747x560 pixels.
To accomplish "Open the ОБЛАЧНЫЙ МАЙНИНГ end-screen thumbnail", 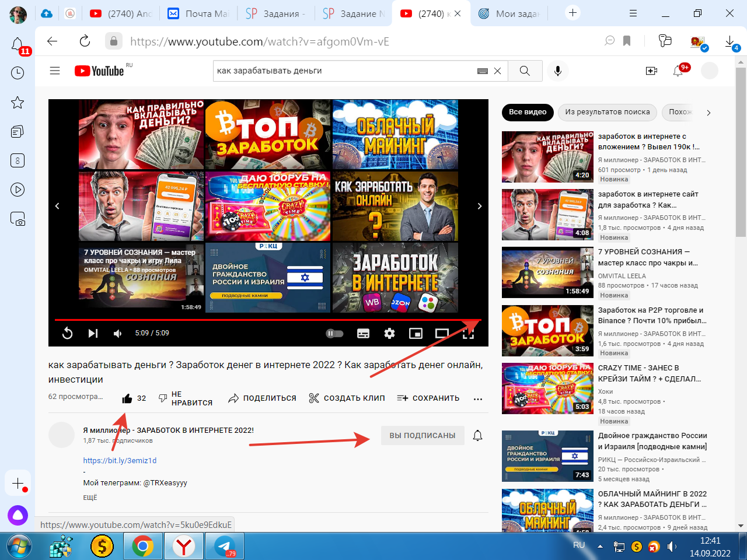I will click(x=395, y=134).
